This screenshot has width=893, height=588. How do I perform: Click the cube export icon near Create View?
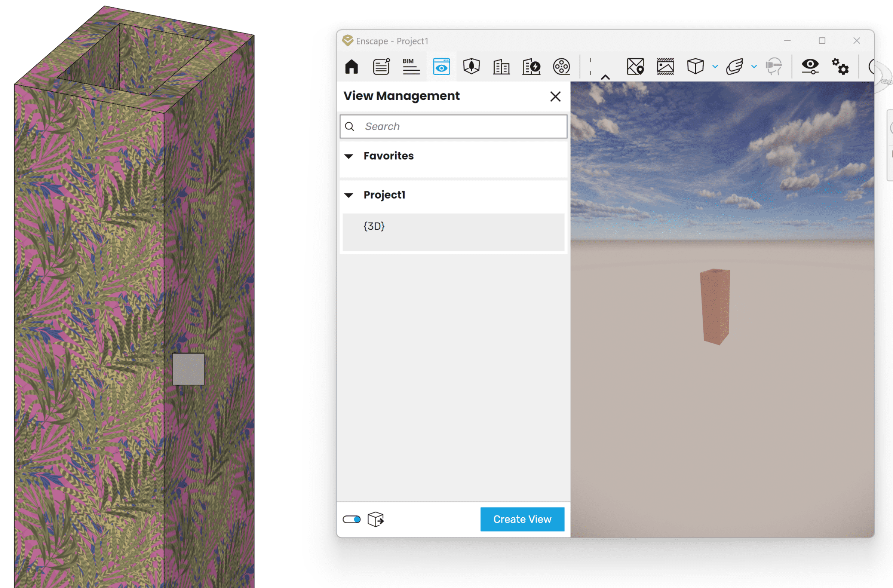[375, 519]
